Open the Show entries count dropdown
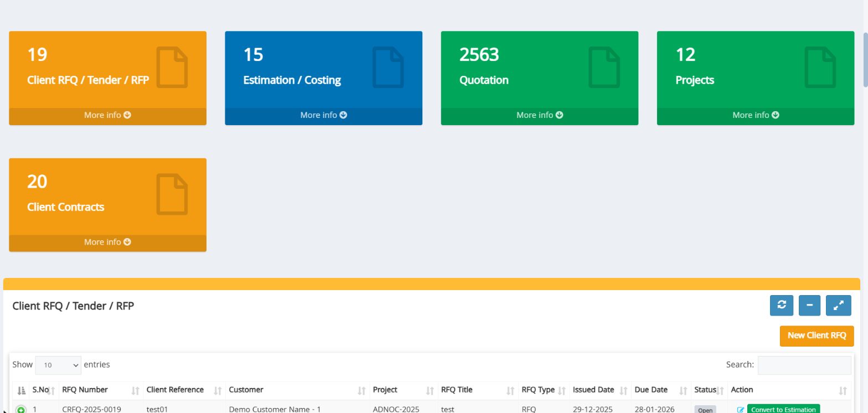The width and height of the screenshot is (868, 413). pyautogui.click(x=58, y=365)
